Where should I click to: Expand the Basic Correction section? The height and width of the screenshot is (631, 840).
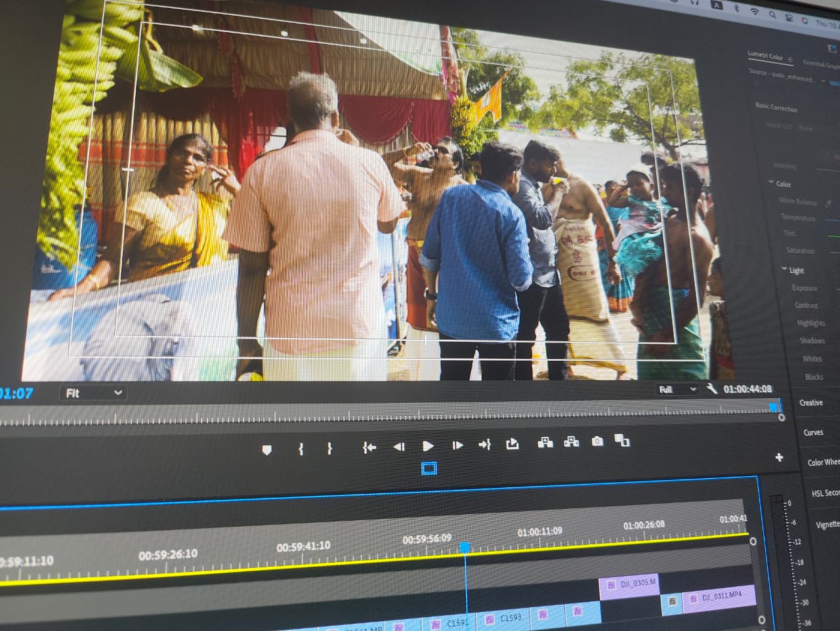click(776, 107)
